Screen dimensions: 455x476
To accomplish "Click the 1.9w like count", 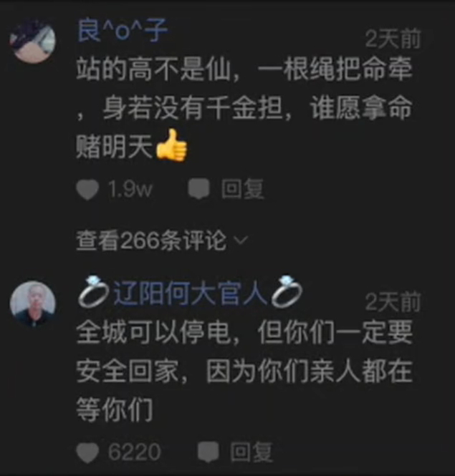I will tap(130, 190).
